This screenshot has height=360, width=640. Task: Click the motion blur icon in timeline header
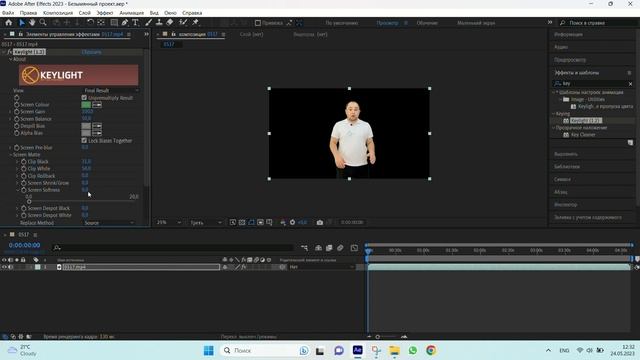pos(340,248)
